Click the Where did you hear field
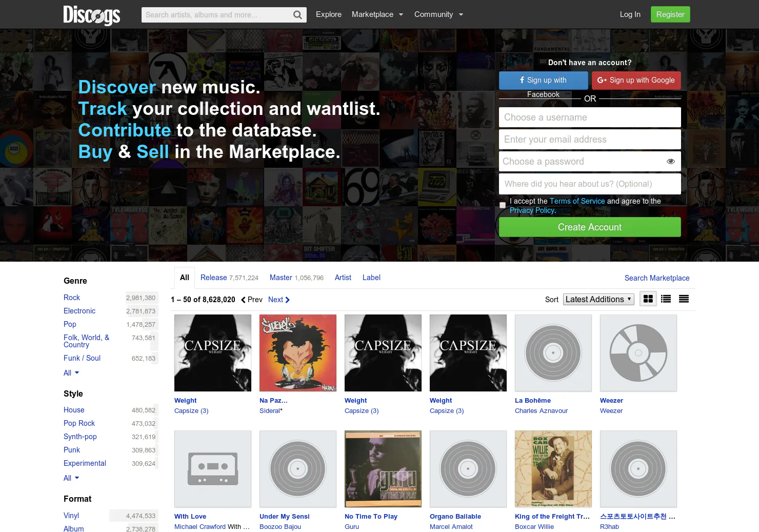This screenshot has height=532, width=759. [590, 184]
